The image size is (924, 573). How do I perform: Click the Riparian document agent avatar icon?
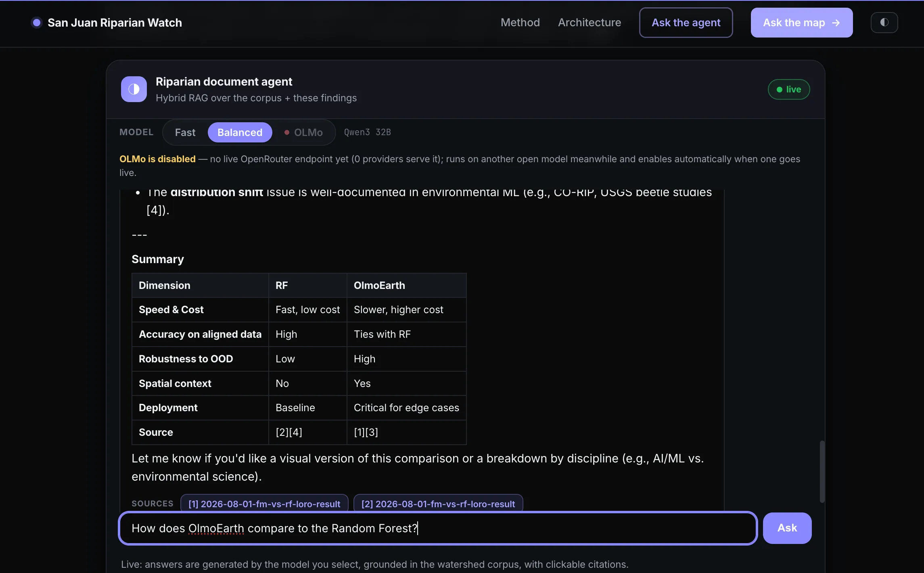click(x=134, y=89)
